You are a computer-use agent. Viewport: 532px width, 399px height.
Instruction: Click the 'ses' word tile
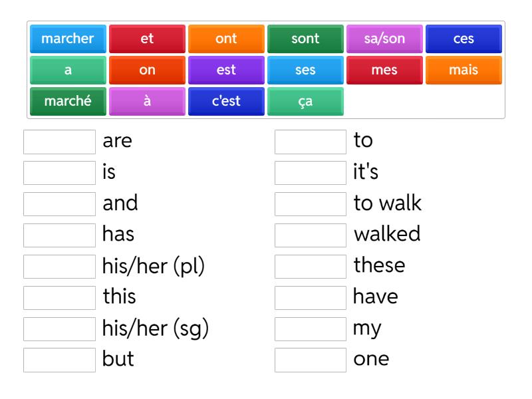305,69
